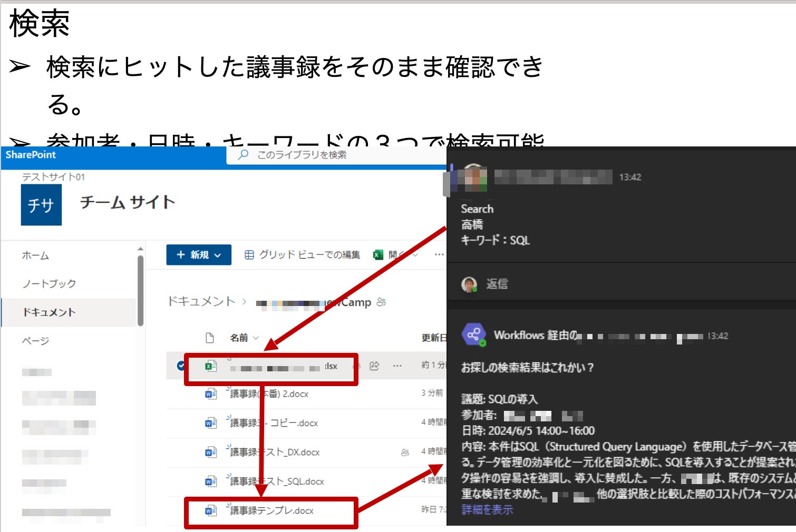Screen dimensions: 796x532
Task: Click the Excel 開く command icon
Action: click(378, 255)
